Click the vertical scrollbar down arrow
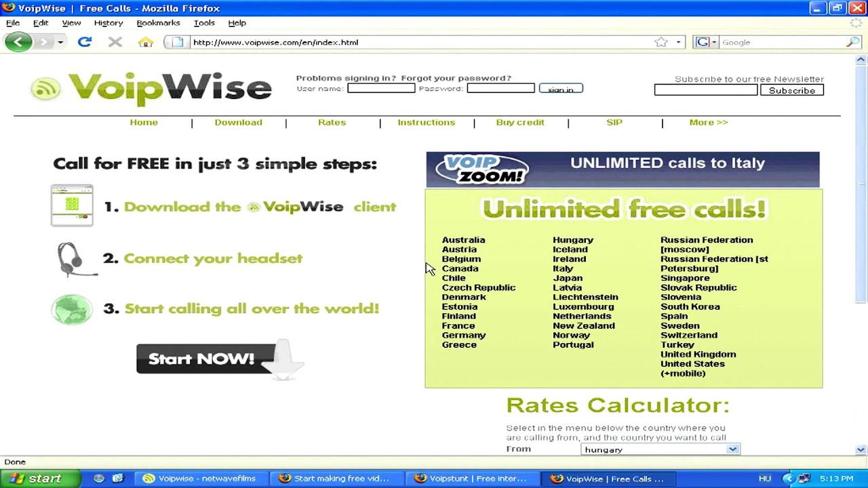 click(861, 450)
